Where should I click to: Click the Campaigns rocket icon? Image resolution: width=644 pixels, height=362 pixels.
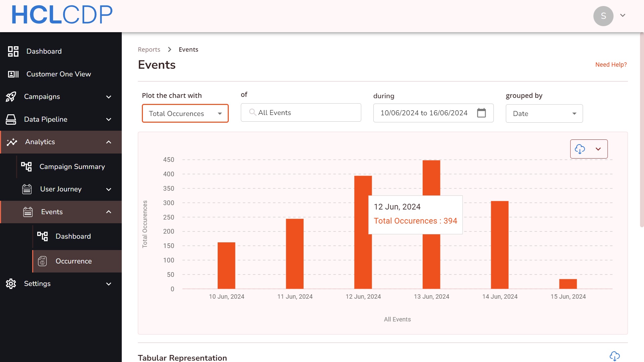pos(11,97)
